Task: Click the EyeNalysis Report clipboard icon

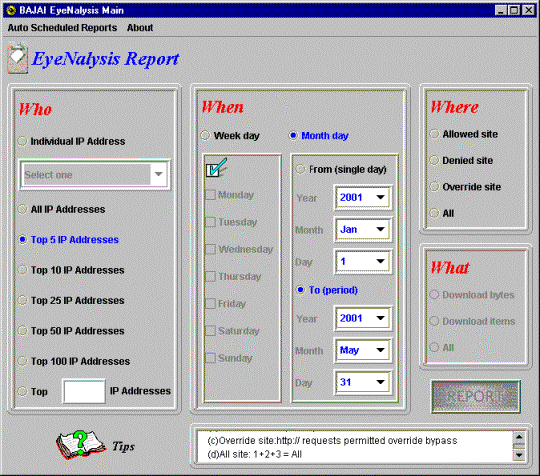Action: [17, 58]
